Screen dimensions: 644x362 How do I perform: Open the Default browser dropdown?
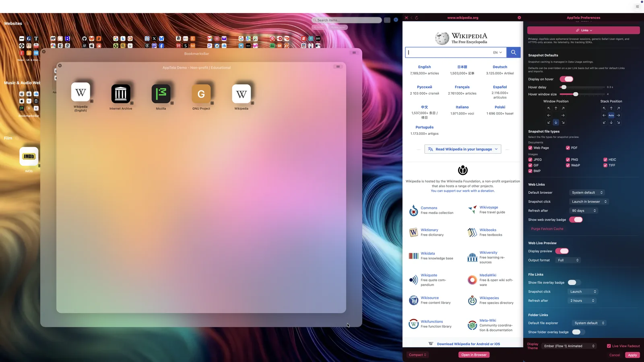tap(587, 193)
